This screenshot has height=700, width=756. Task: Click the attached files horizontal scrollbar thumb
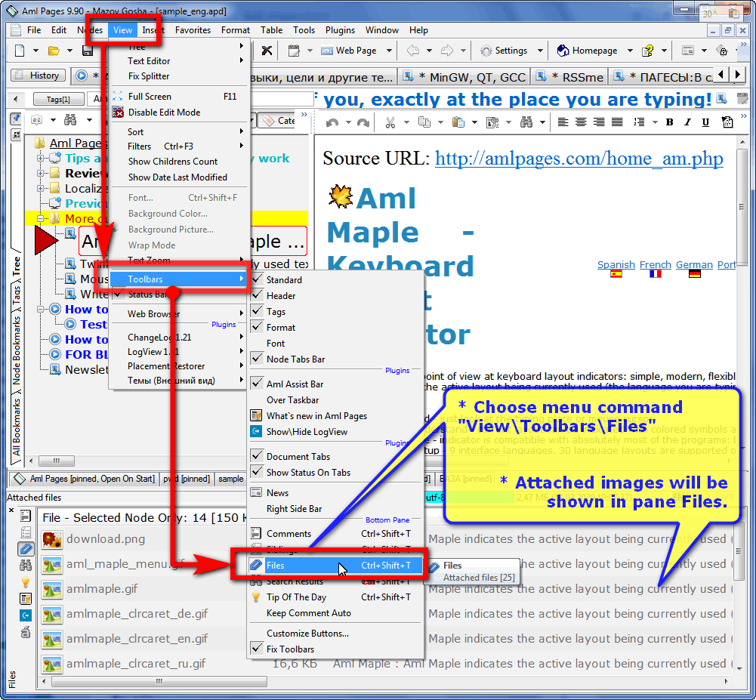[159, 682]
